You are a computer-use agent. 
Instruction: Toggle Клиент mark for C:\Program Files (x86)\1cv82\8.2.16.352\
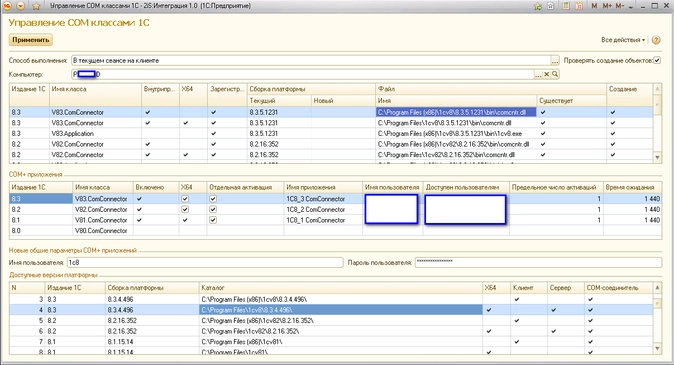pos(517,321)
